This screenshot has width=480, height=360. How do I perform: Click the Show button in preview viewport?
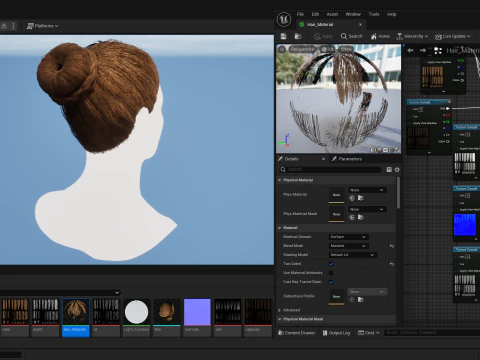click(x=346, y=49)
